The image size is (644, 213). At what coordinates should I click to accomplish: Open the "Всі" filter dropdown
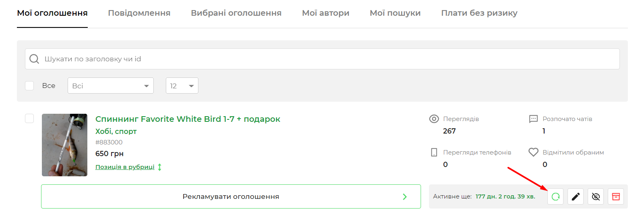[x=110, y=86]
